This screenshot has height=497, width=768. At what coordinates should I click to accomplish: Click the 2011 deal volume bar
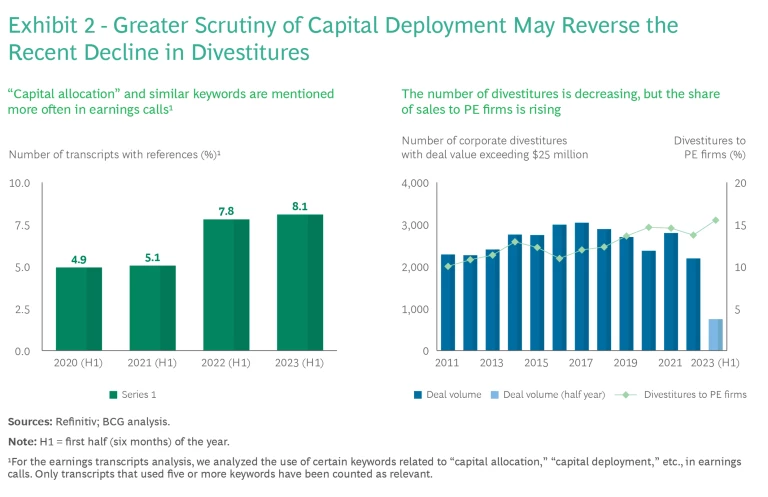tap(448, 302)
